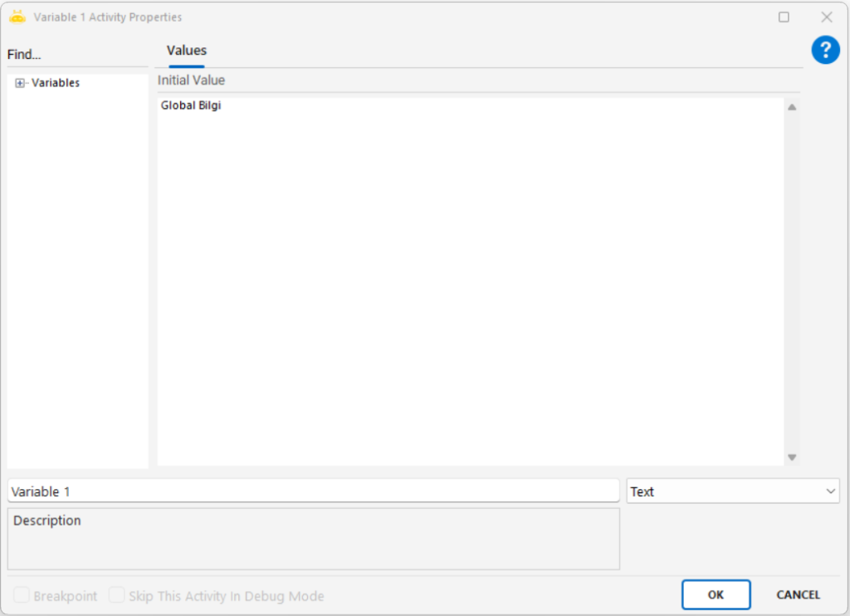Viewport: 850px width, 616px height.
Task: Switch to the Values tab
Action: pyautogui.click(x=187, y=51)
